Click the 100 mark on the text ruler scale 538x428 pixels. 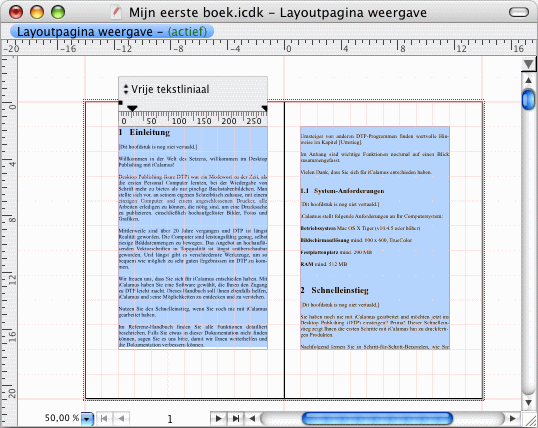tap(179, 121)
